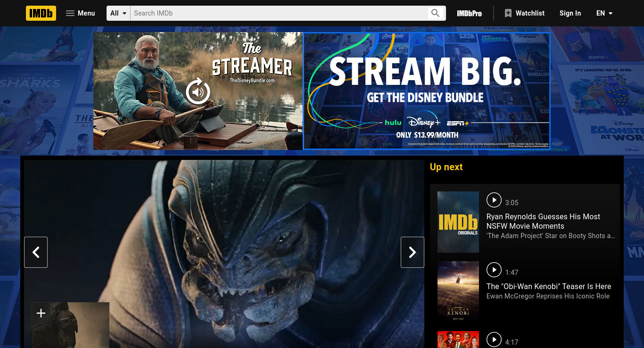Click Sign In
Viewport: 644px width, 348px height.
570,13
